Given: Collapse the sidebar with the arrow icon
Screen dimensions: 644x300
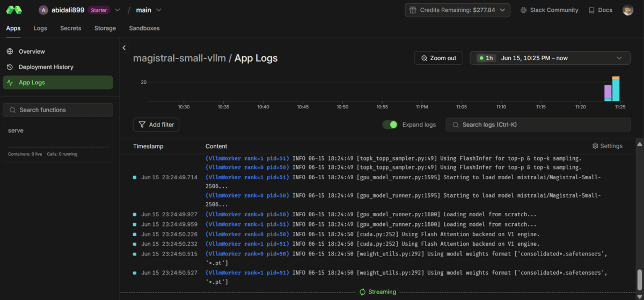Looking at the screenshot, I should tap(125, 48).
